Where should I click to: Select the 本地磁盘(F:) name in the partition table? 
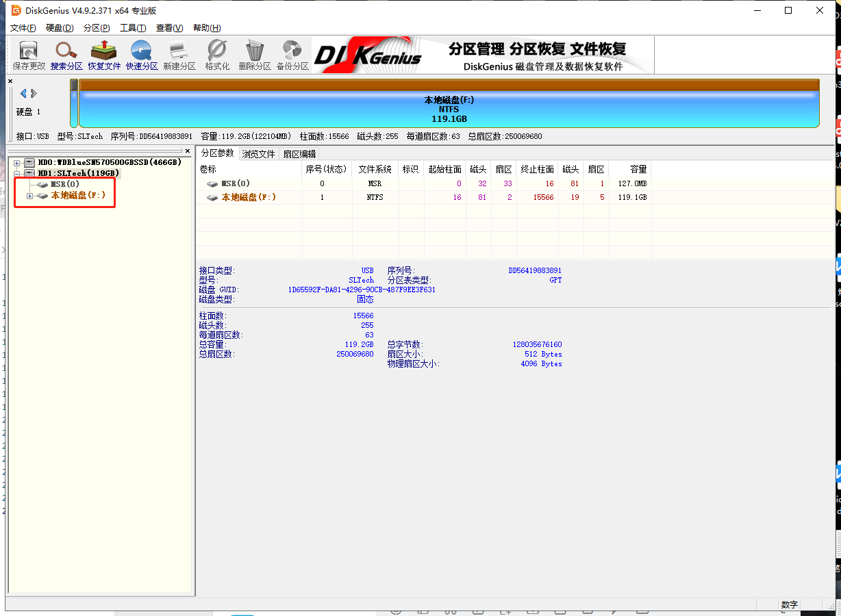249,197
